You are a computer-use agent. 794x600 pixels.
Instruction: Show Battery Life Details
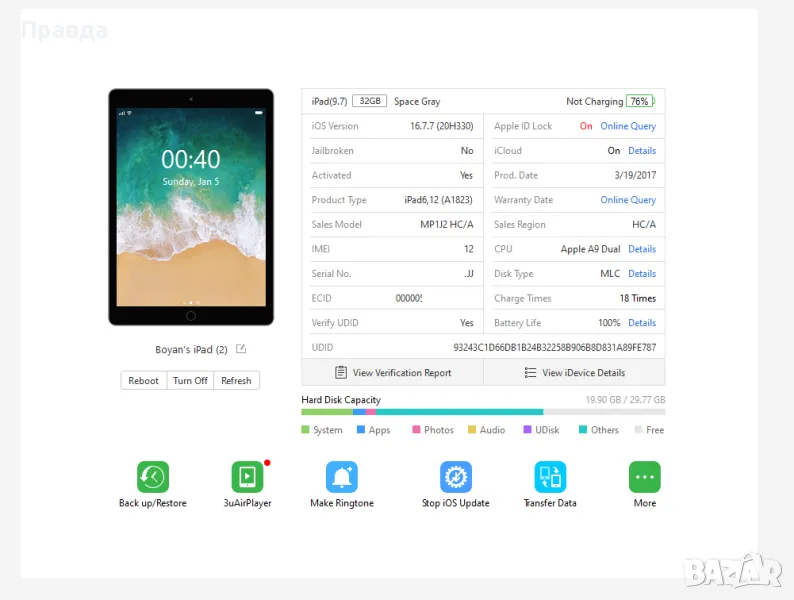coord(642,323)
